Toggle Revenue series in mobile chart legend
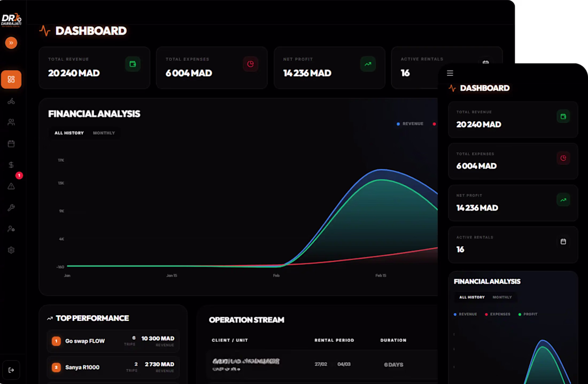588x384 pixels. 466,315
